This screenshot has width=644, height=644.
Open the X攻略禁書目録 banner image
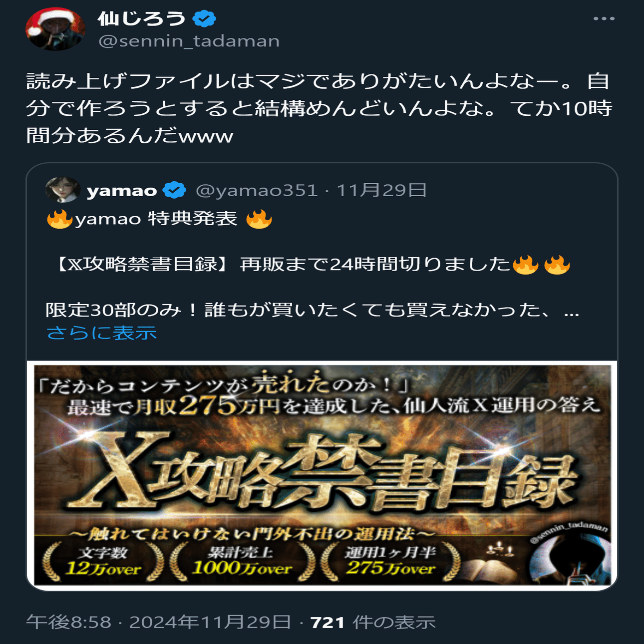(x=322, y=475)
